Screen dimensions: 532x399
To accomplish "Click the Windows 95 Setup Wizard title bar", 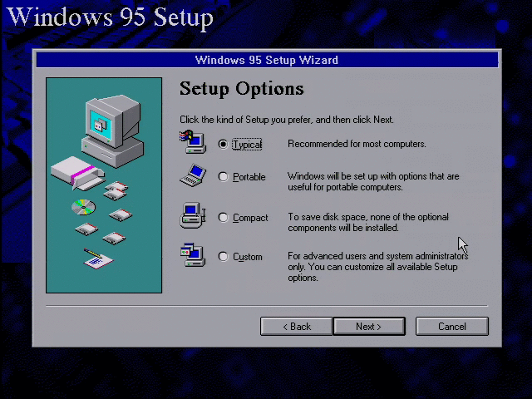I will click(267, 60).
